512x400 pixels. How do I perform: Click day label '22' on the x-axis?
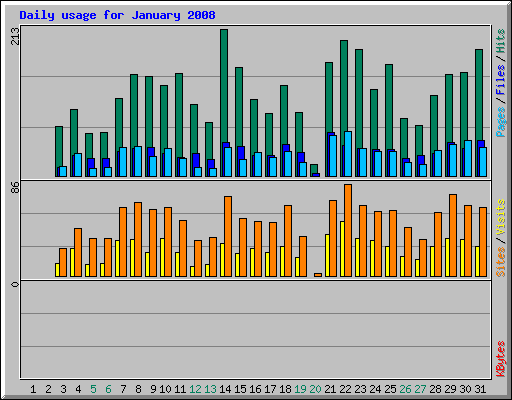pyautogui.click(x=345, y=389)
